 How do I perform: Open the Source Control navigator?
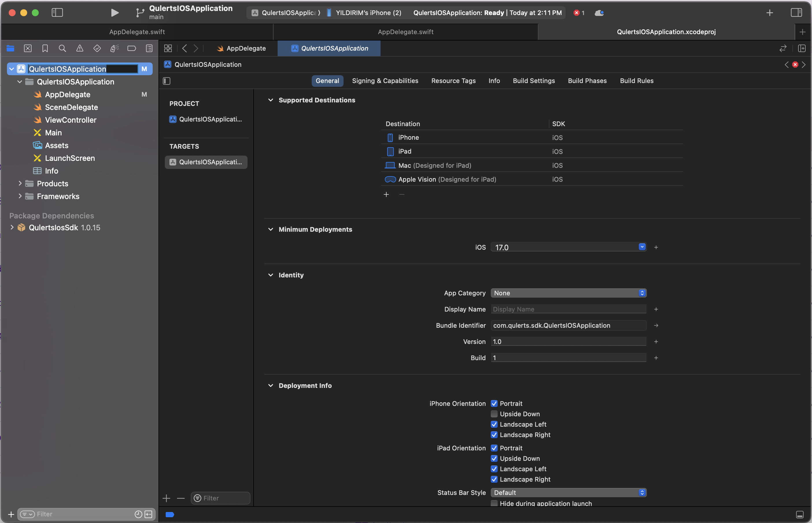[x=28, y=48]
